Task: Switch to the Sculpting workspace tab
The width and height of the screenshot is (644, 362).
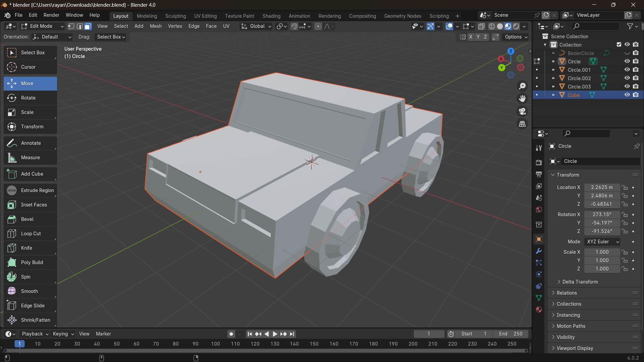Action: coord(175,16)
